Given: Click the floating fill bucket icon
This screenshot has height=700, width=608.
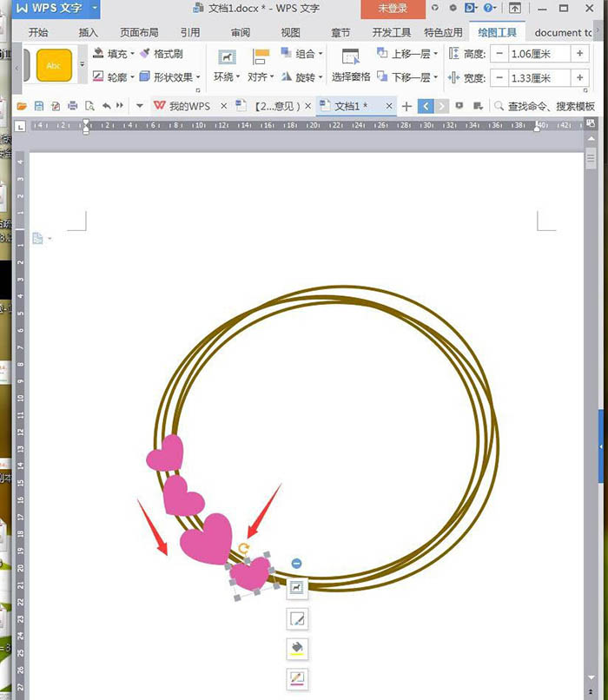Looking at the screenshot, I should [297, 648].
